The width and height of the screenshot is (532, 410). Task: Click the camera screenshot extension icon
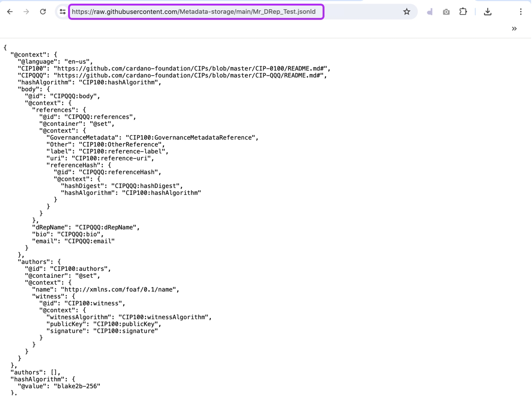click(x=446, y=12)
